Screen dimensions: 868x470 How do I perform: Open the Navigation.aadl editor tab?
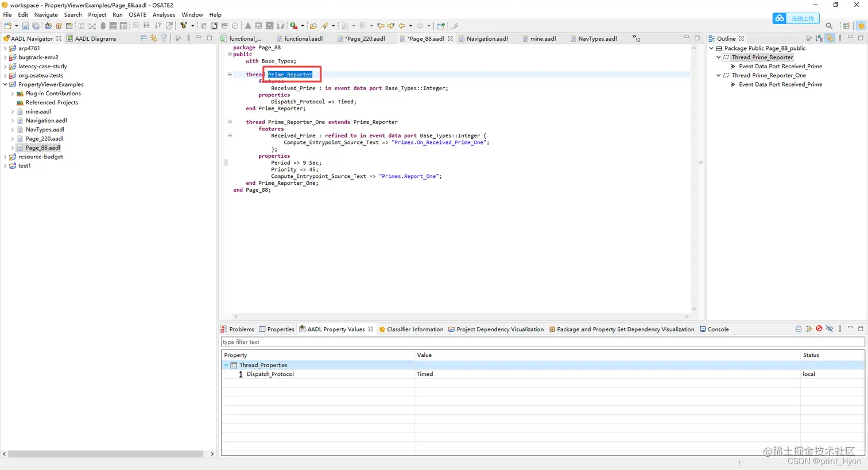(x=483, y=38)
